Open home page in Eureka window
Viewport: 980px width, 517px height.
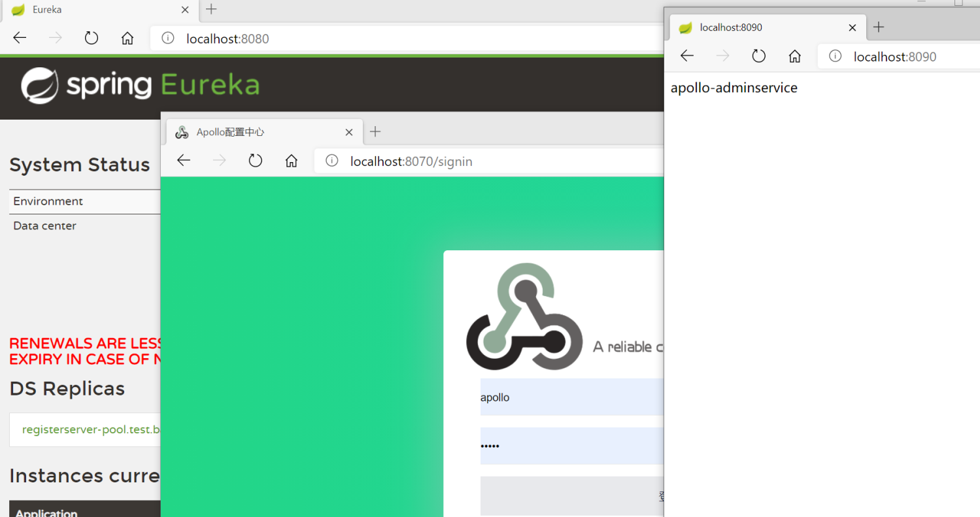click(127, 38)
